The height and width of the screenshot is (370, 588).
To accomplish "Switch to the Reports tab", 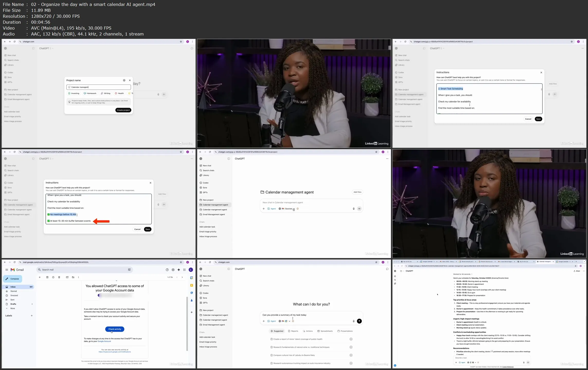I will 293,331.
